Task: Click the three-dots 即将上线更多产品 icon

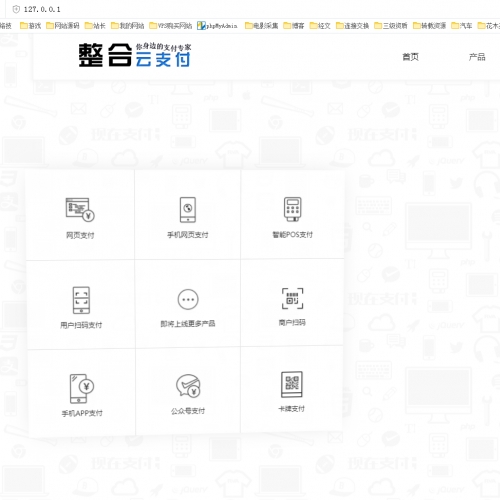Action: [188, 299]
